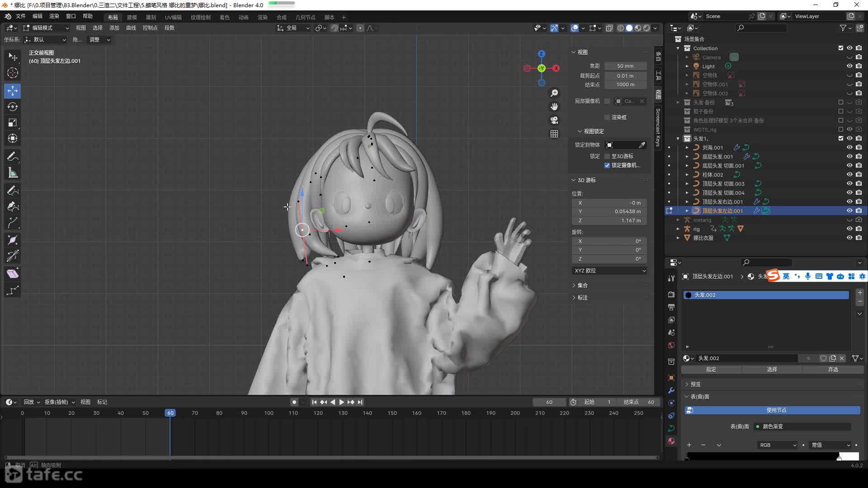Click the 指定 assign button

[x=711, y=370]
